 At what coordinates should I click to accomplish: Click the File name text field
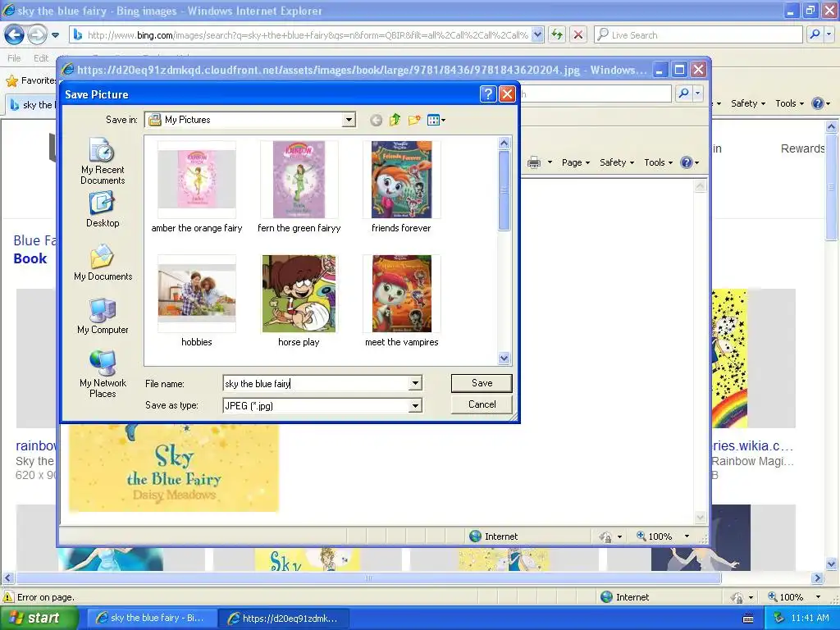[316, 383]
